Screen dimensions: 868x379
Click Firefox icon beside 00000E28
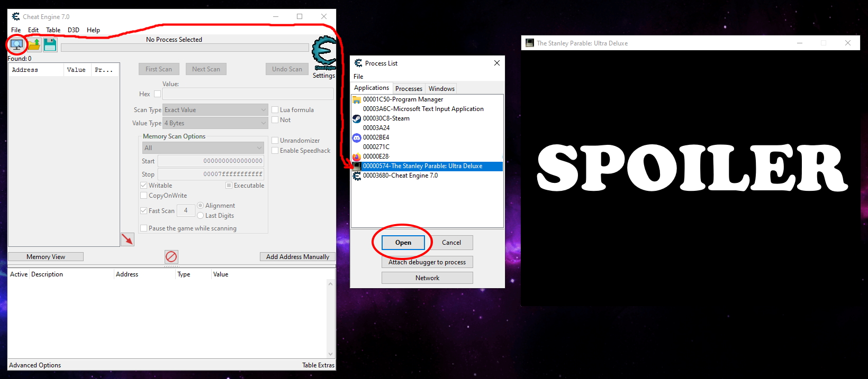[x=357, y=156]
